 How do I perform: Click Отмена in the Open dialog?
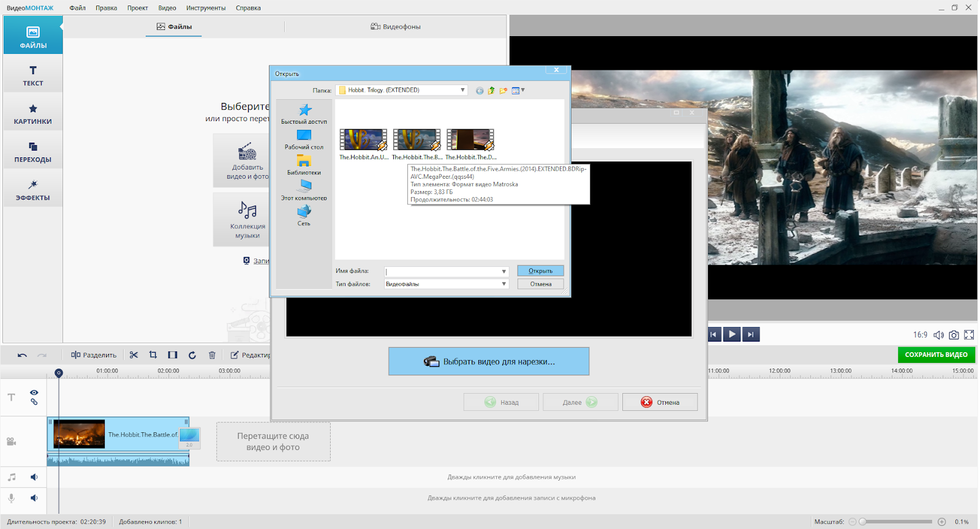click(540, 284)
